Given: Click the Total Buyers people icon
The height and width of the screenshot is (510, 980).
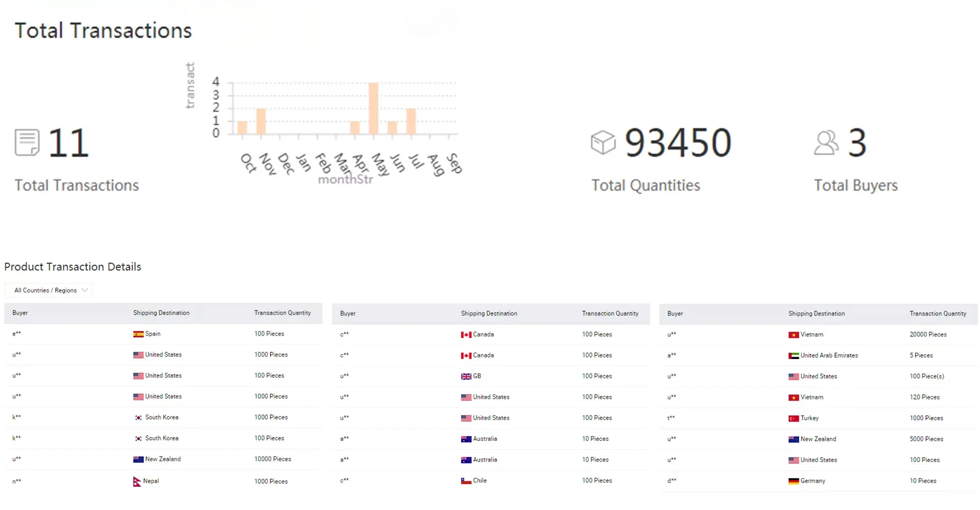Looking at the screenshot, I should pos(826,143).
